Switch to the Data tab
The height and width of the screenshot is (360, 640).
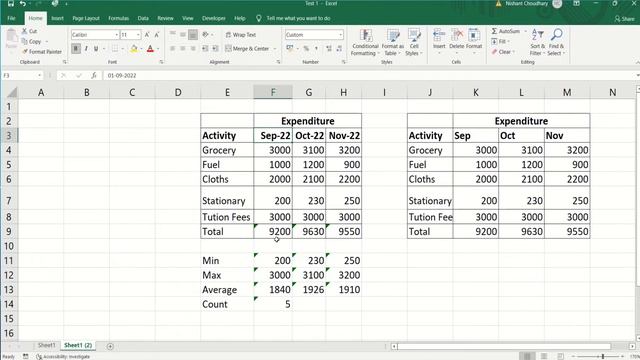[143, 18]
